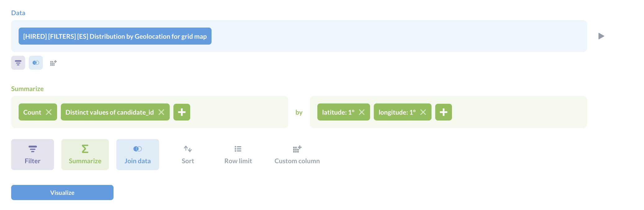Viewport: 644px width, 210px height.
Task: Change latitude binning options
Action: [338, 112]
